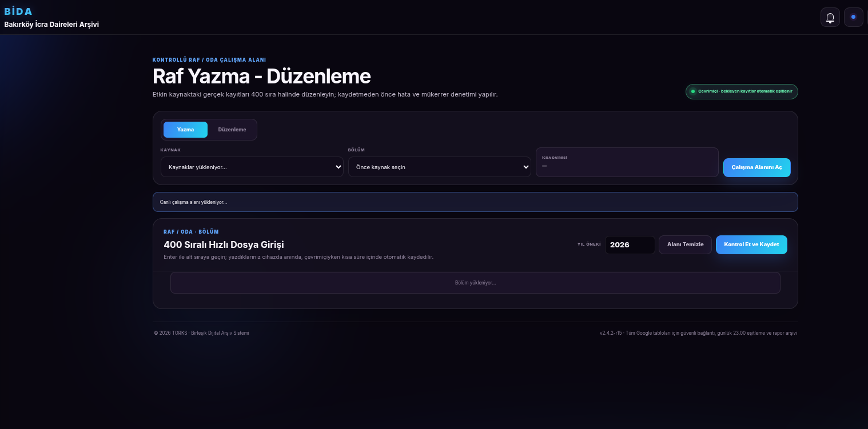Screen dimensions: 868x429
Task: Click the "Canlı çalışma alanı yükleniyor..." banner text
Action: click(x=193, y=202)
